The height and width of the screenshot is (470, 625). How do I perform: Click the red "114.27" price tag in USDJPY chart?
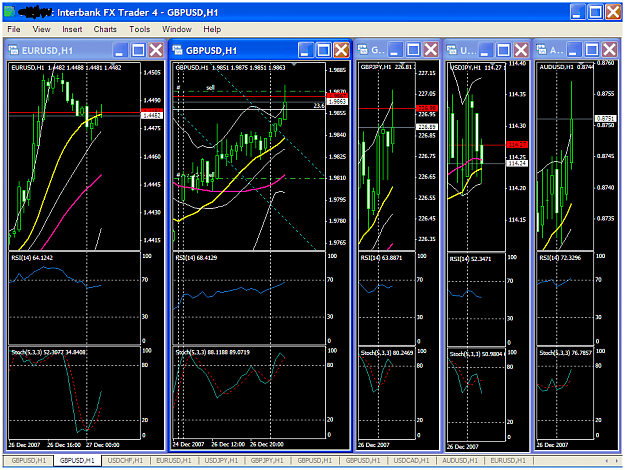click(517, 144)
